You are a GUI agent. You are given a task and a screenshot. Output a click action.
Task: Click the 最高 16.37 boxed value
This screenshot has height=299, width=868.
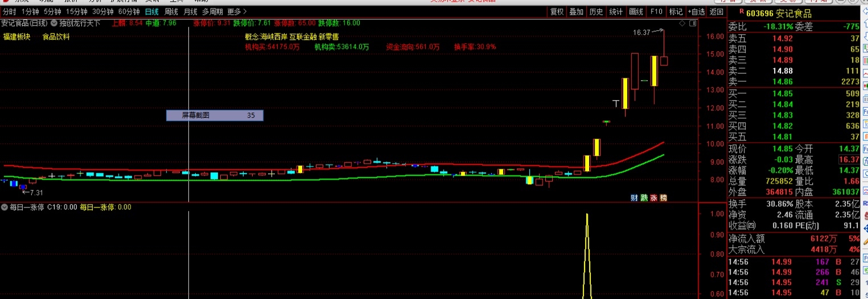pos(849,160)
